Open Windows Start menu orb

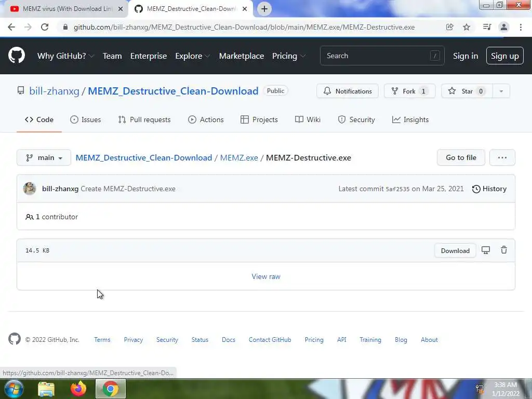(14, 389)
